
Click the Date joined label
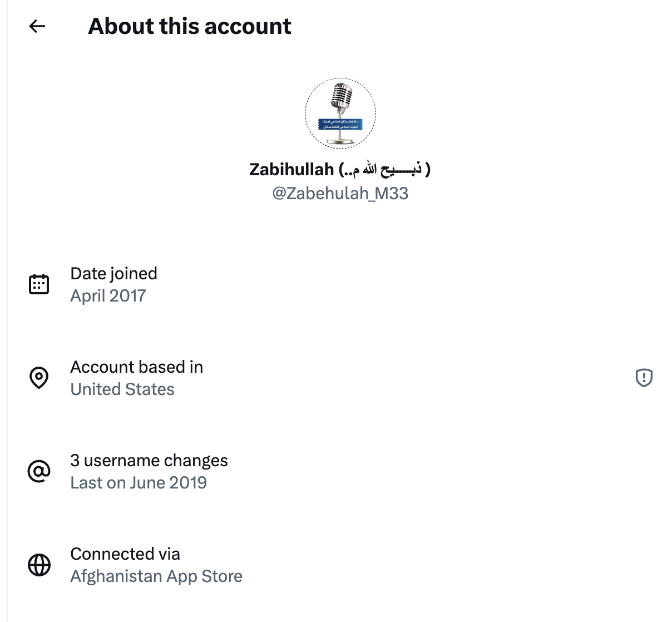click(113, 273)
